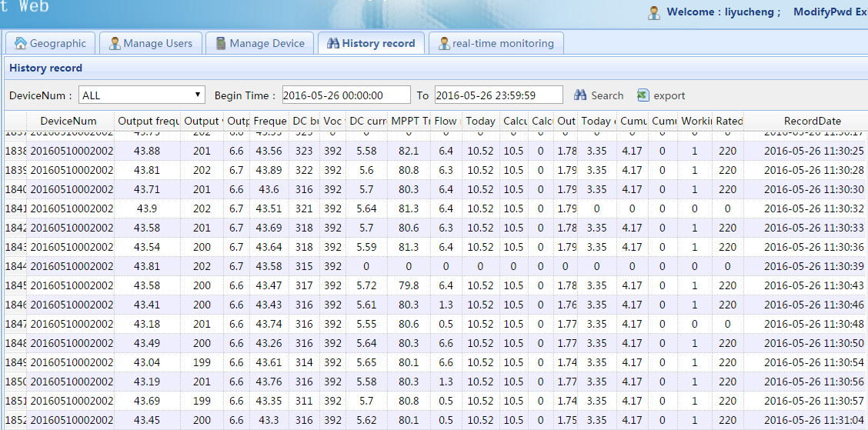Click frequency value 43.89
This screenshot has height=430, width=868.
click(269, 170)
